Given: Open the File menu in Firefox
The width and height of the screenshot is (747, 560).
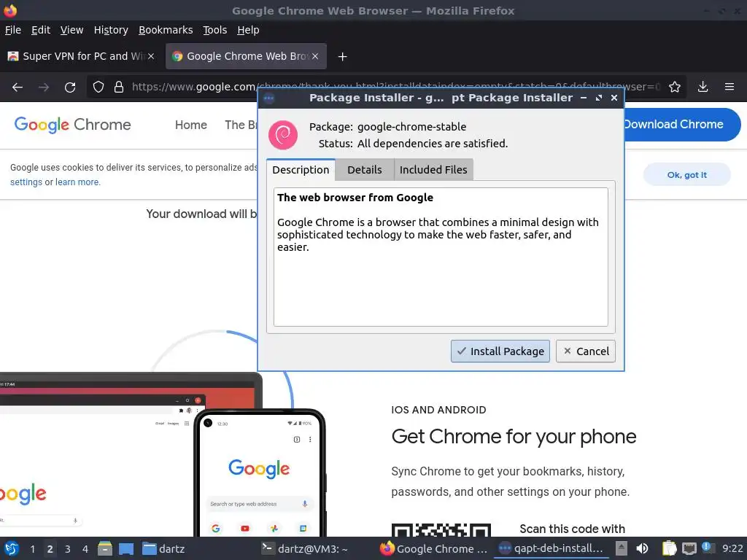Looking at the screenshot, I should coord(13,30).
